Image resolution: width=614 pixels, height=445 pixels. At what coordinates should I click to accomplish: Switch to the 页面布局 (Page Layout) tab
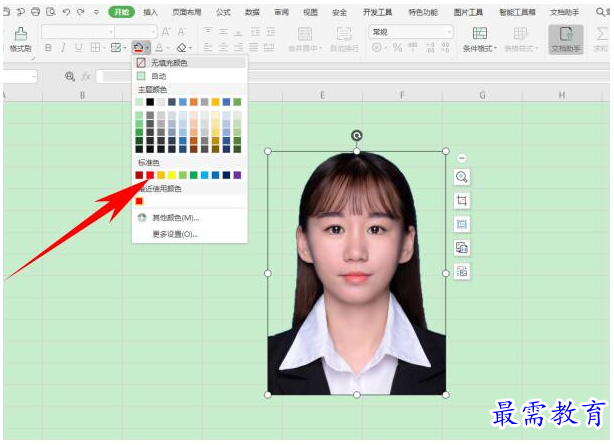click(x=187, y=13)
